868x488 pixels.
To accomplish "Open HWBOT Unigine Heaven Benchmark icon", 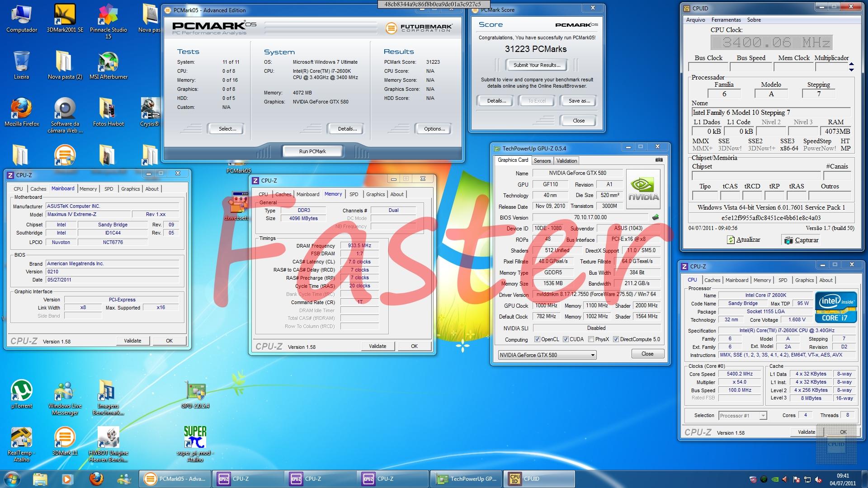I will pyautogui.click(x=108, y=445).
